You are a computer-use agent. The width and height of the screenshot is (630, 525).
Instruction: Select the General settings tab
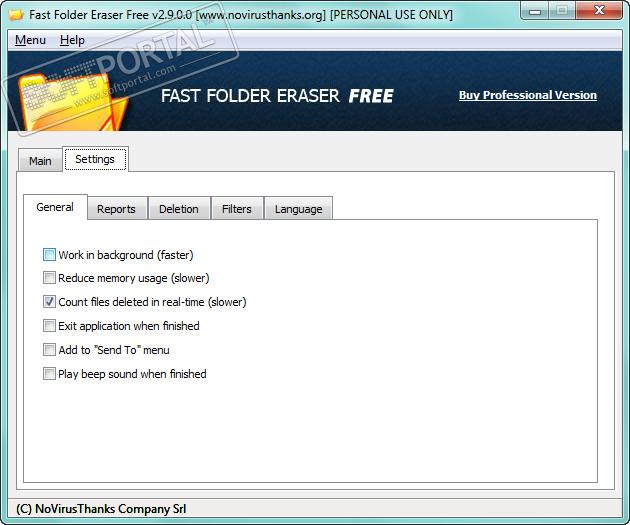(55, 207)
